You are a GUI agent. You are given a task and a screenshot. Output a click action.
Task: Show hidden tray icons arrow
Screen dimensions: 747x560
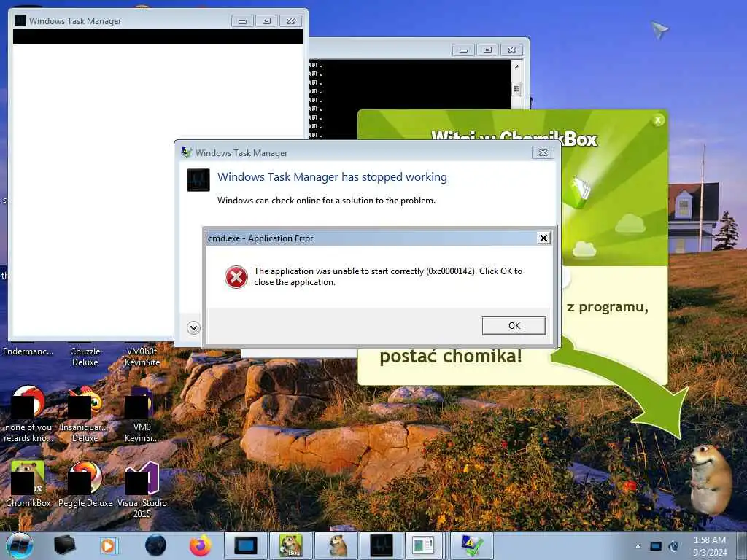pos(638,546)
